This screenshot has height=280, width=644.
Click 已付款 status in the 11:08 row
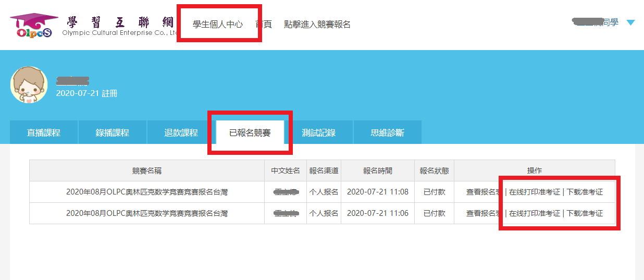(x=434, y=192)
